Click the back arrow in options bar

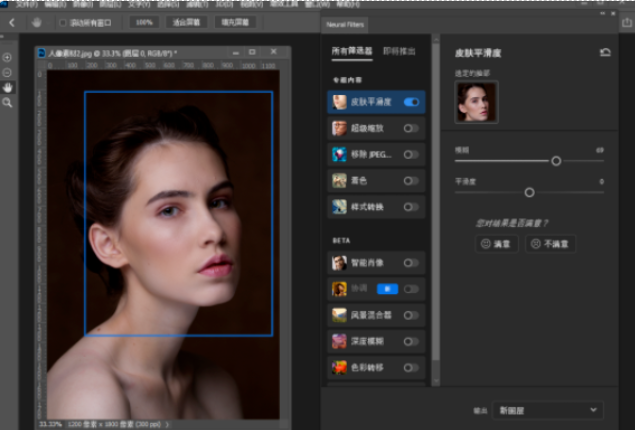11,21
